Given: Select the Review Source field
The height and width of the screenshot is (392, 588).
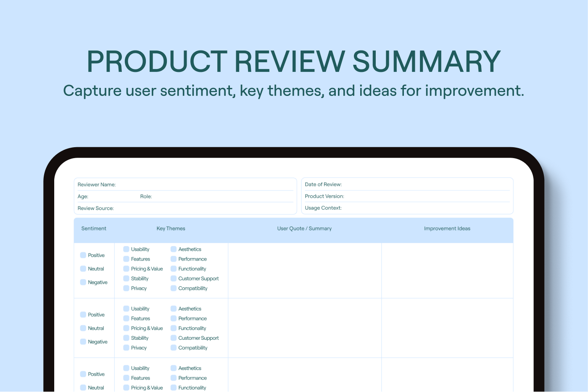Looking at the screenshot, I should click(x=203, y=208).
